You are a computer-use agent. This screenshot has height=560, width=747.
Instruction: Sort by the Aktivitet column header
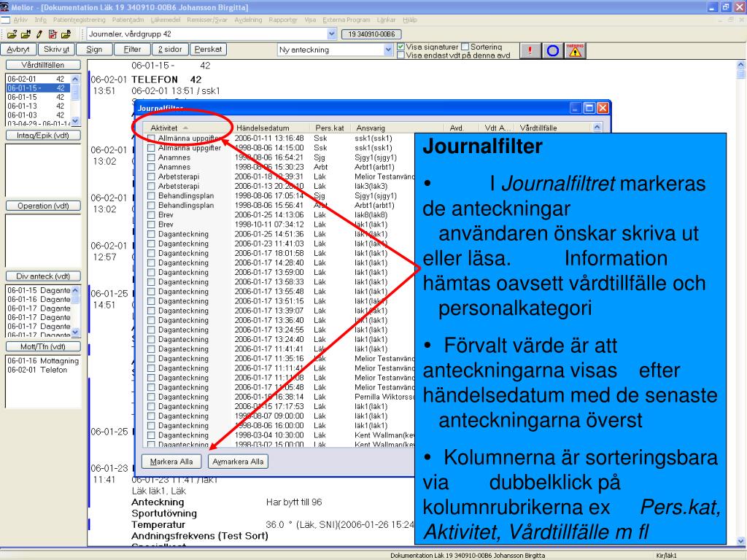click(x=182, y=128)
